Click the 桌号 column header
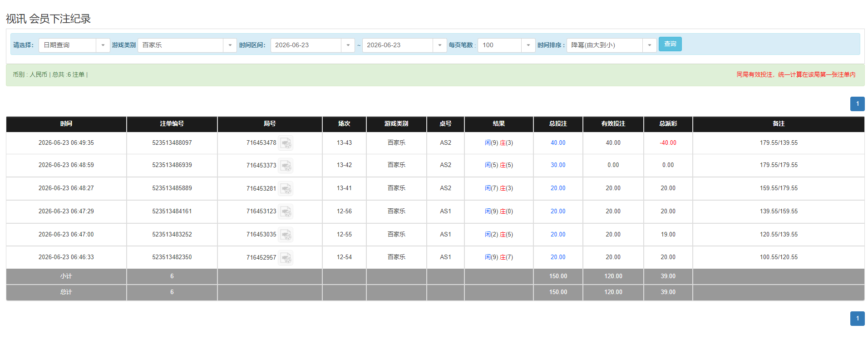The height and width of the screenshot is (354, 868). coord(445,124)
